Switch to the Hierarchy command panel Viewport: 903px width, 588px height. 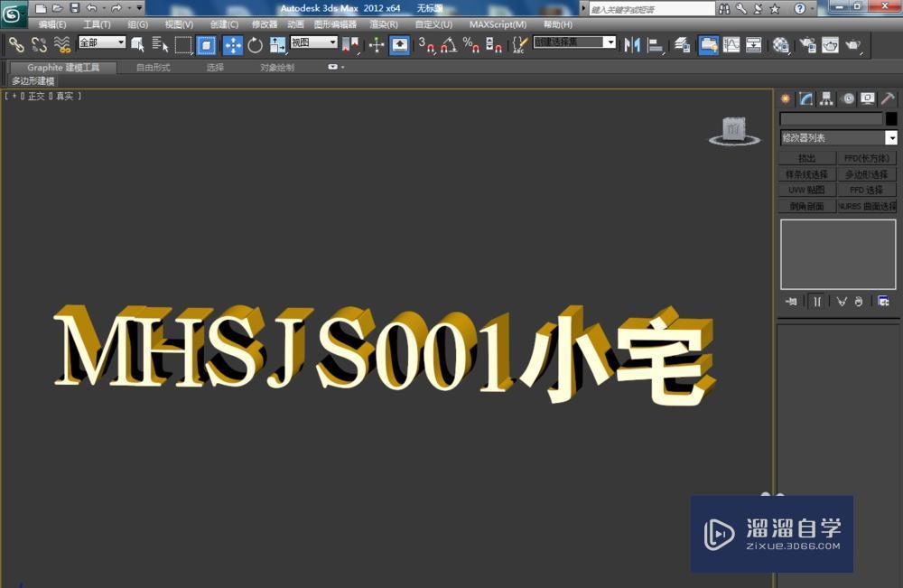pos(826,98)
